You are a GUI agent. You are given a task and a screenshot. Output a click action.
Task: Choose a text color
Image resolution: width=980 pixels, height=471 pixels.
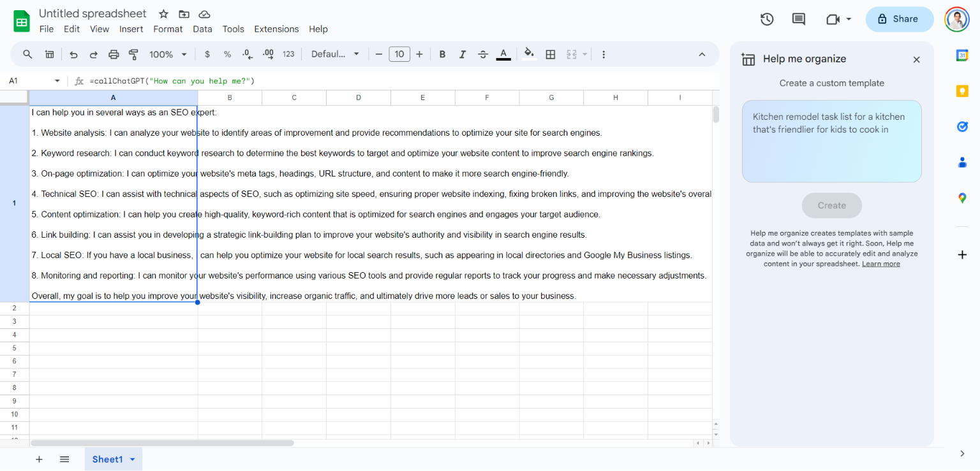(503, 54)
